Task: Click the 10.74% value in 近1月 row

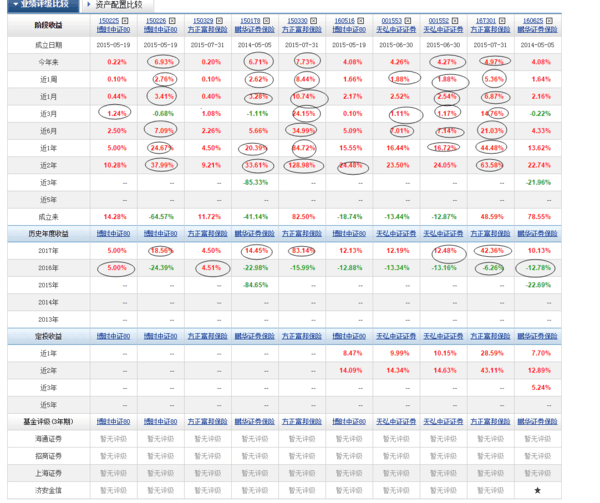Action: (304, 96)
